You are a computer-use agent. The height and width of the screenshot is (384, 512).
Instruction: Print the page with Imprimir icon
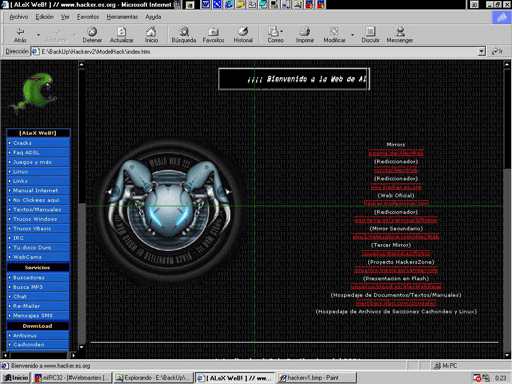[305, 32]
